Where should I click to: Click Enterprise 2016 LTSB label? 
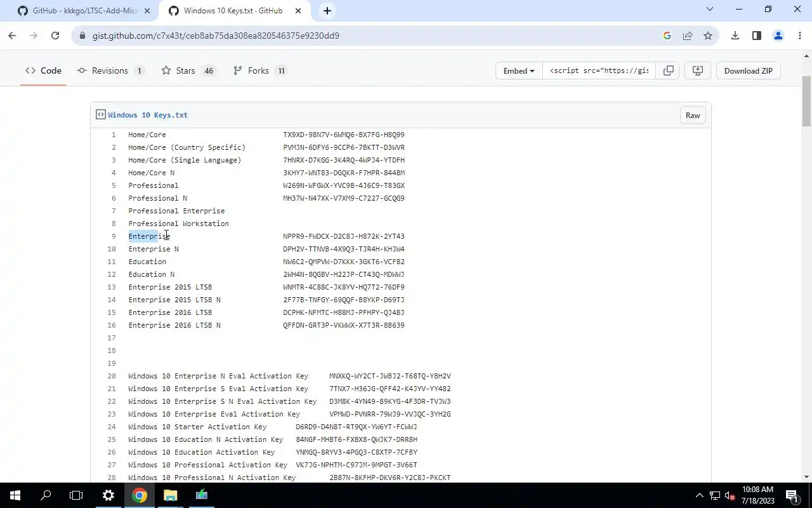click(170, 312)
